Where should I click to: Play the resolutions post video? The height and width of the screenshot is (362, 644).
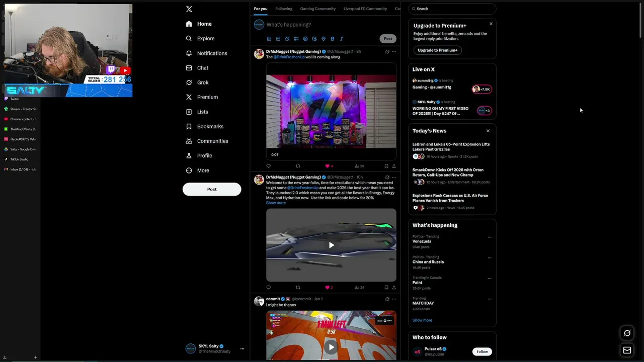tap(331, 245)
